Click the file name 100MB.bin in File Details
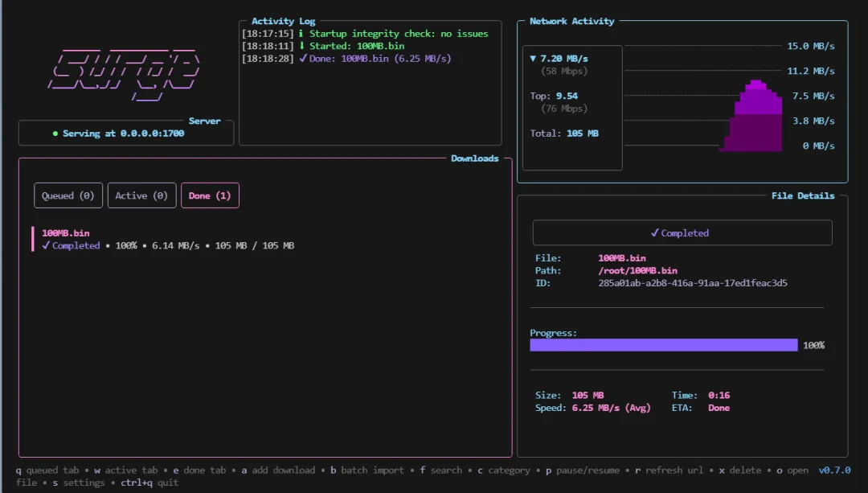Screen dimensions: 868x493 621,258
